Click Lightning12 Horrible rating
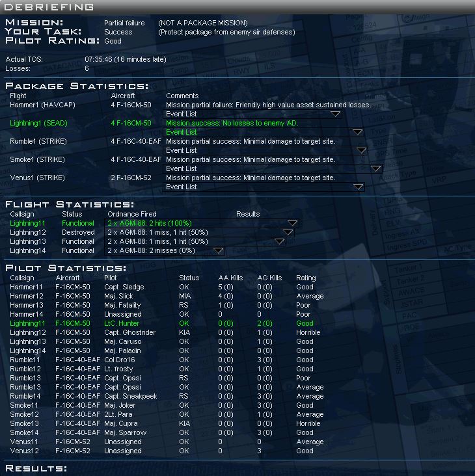 [308, 333]
